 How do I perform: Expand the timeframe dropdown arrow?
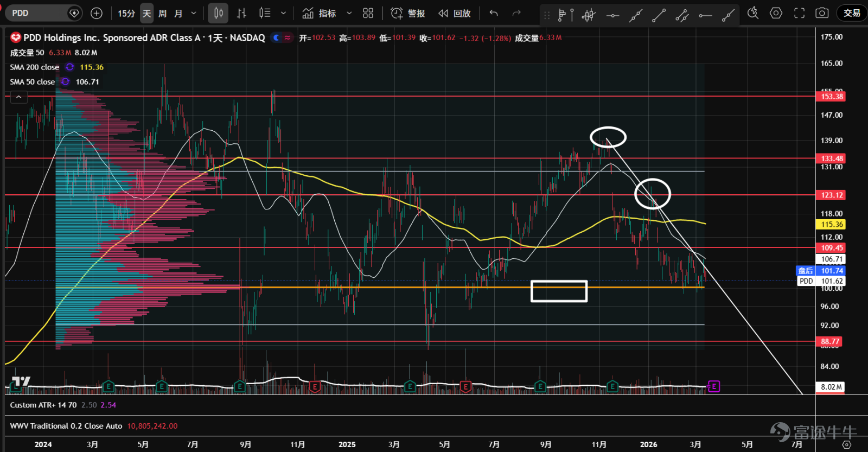[194, 13]
